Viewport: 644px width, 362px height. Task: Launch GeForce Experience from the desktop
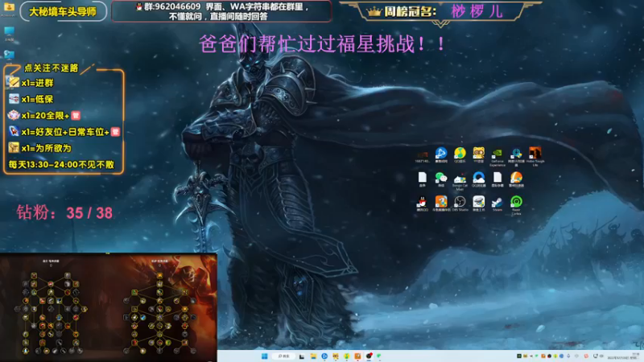click(497, 156)
